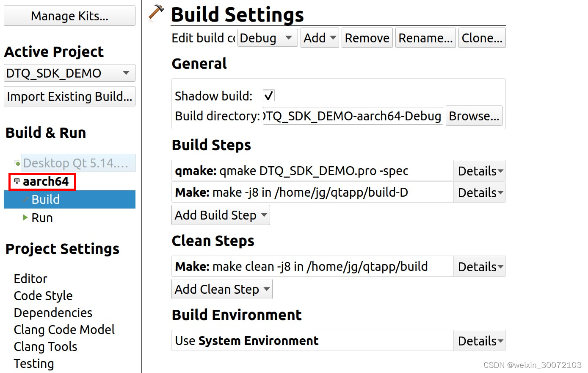Click the Manage Kits button

point(69,16)
